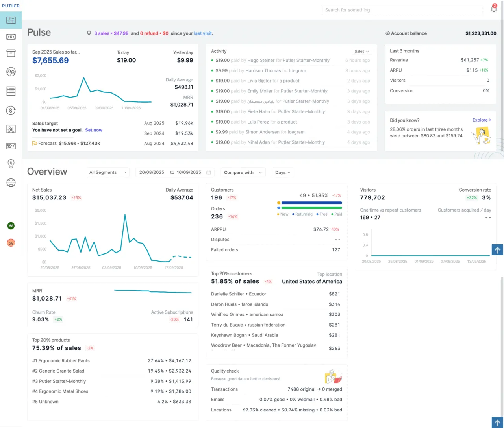Click the Failed orders value 127

tap(336, 250)
